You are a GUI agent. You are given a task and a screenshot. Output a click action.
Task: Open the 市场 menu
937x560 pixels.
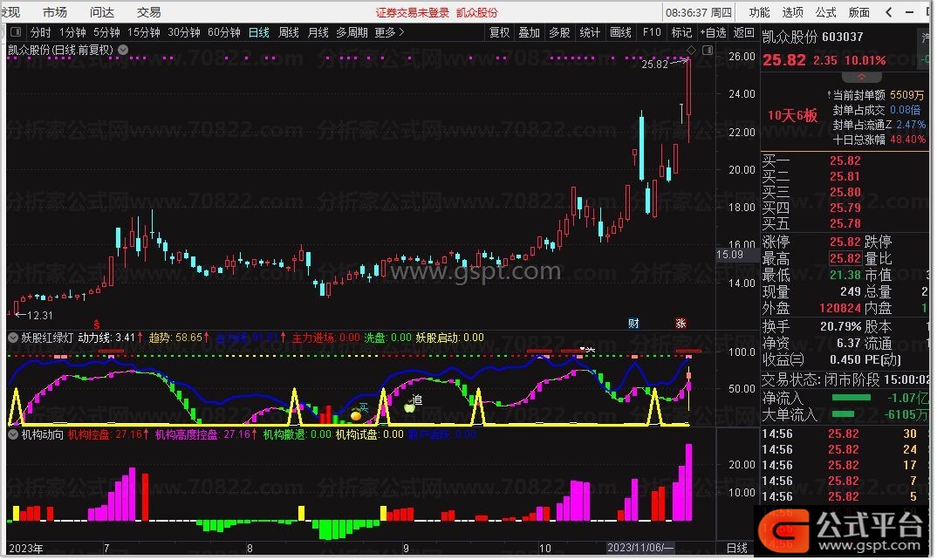55,12
